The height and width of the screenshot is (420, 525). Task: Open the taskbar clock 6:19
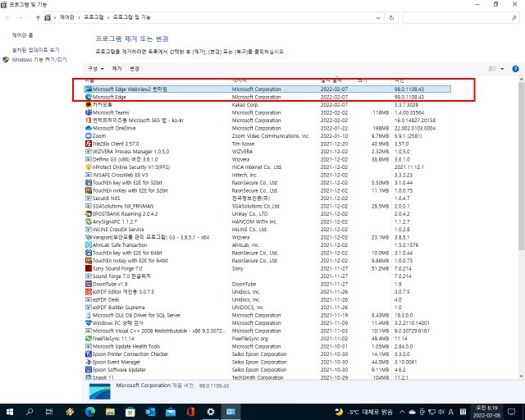[x=486, y=412]
